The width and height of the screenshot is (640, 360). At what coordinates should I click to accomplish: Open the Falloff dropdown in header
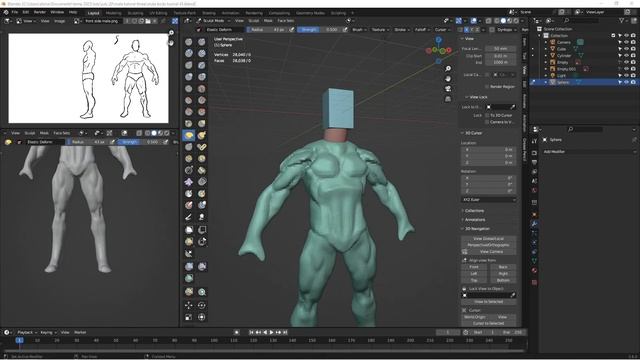pos(422,30)
